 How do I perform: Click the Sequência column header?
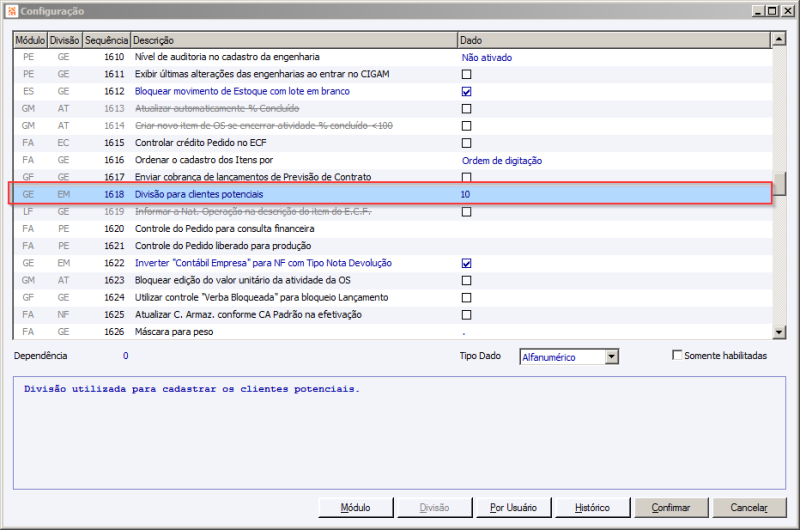pyautogui.click(x=107, y=40)
